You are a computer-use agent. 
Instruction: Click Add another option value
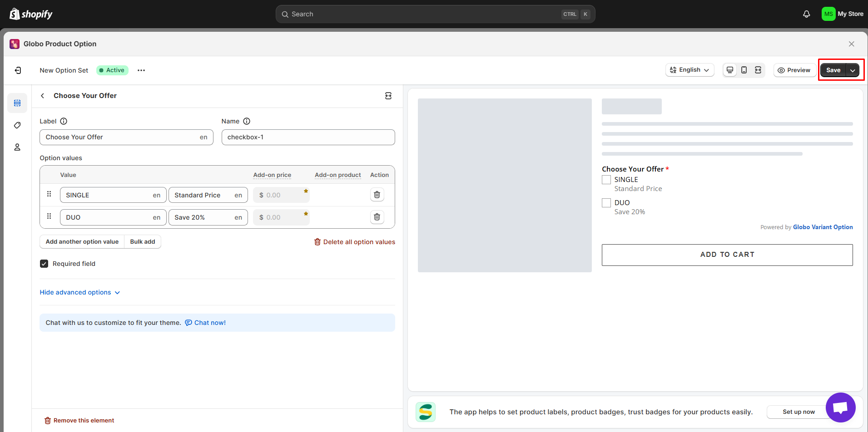[x=82, y=241]
